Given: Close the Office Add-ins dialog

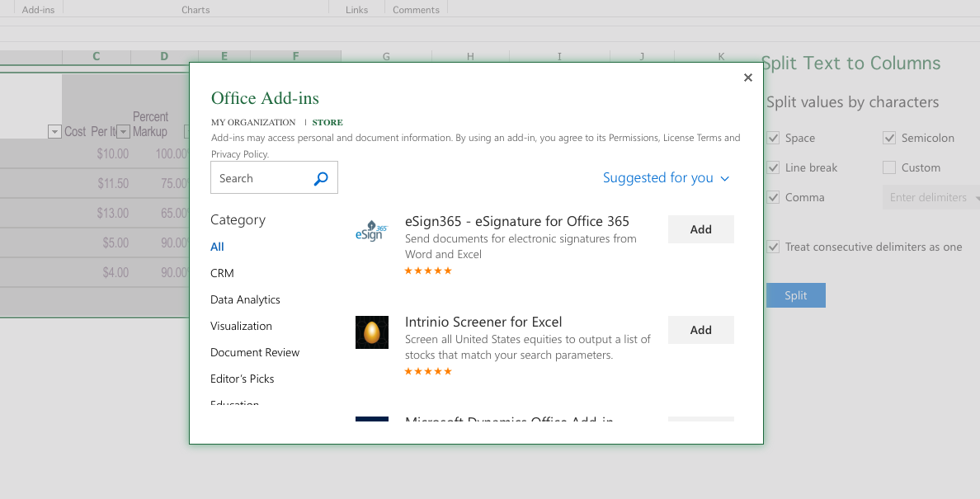Looking at the screenshot, I should 747,78.
